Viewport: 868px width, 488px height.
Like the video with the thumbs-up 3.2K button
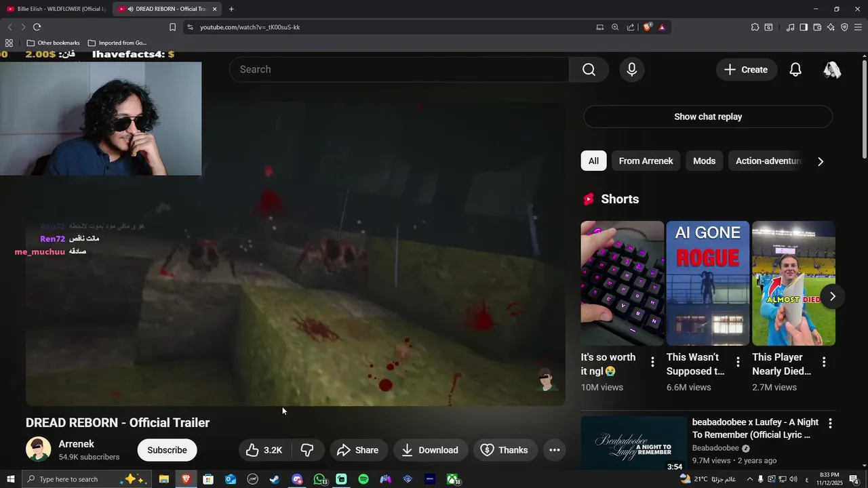264,450
